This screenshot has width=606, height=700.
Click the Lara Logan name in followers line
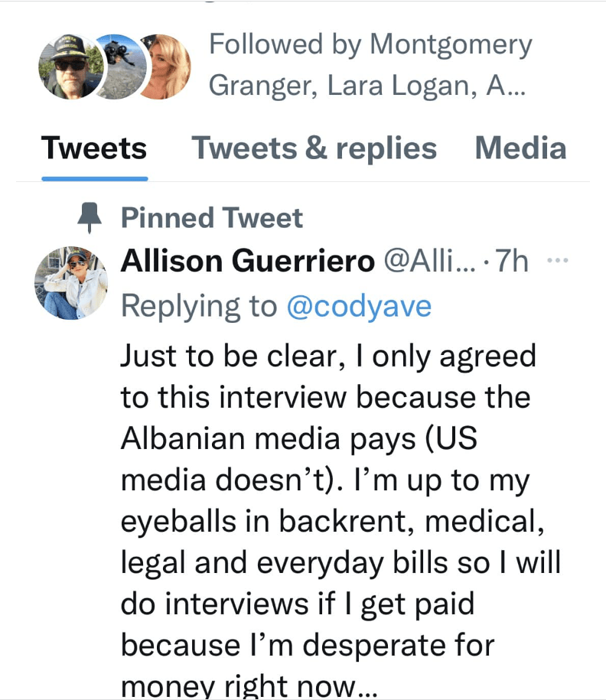point(399,85)
